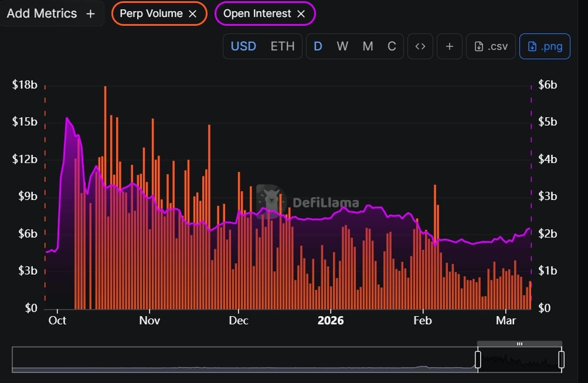Screen dimensions: 588x383
Task: Click inside the timeline minimap area
Action: (x=234, y=358)
